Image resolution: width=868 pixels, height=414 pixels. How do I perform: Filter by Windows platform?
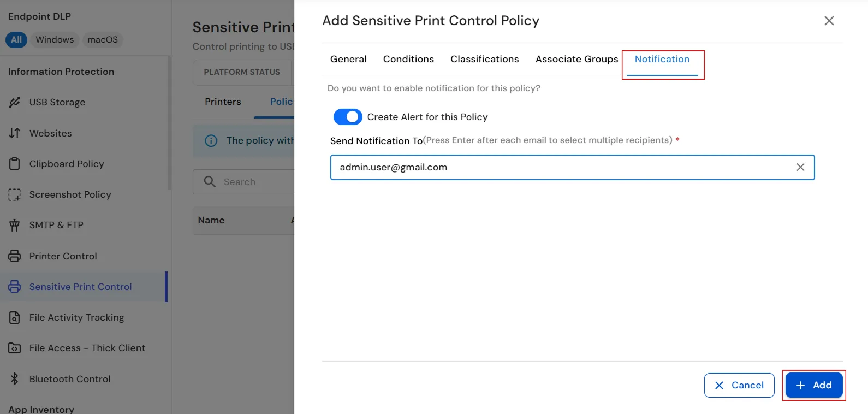pos(55,40)
